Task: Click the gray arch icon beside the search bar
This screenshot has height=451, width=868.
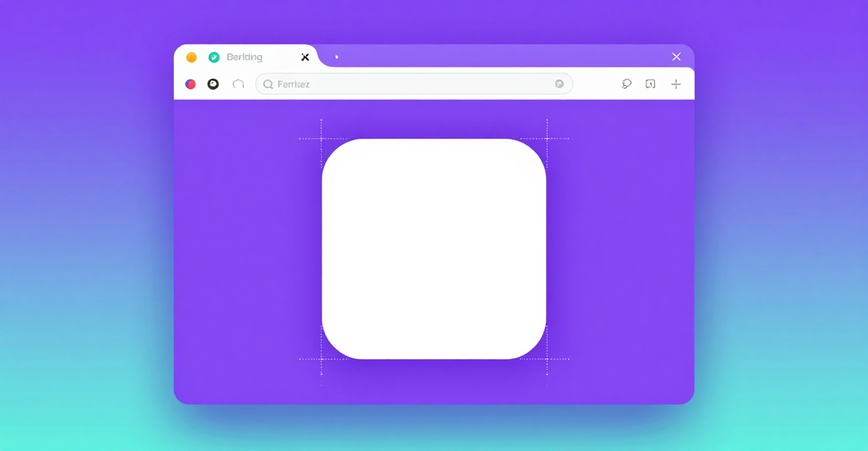Action: (x=238, y=85)
